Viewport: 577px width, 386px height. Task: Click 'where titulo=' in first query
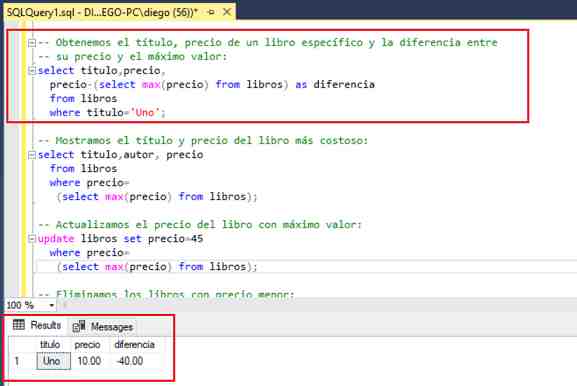89,113
